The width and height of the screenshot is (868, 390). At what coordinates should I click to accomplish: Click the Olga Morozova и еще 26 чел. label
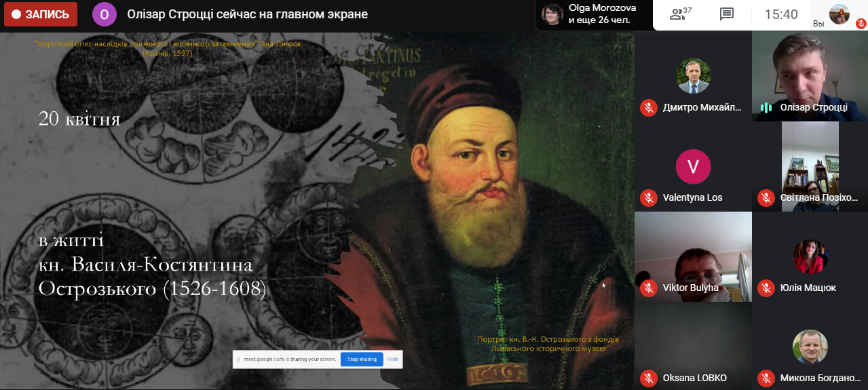[x=599, y=14]
